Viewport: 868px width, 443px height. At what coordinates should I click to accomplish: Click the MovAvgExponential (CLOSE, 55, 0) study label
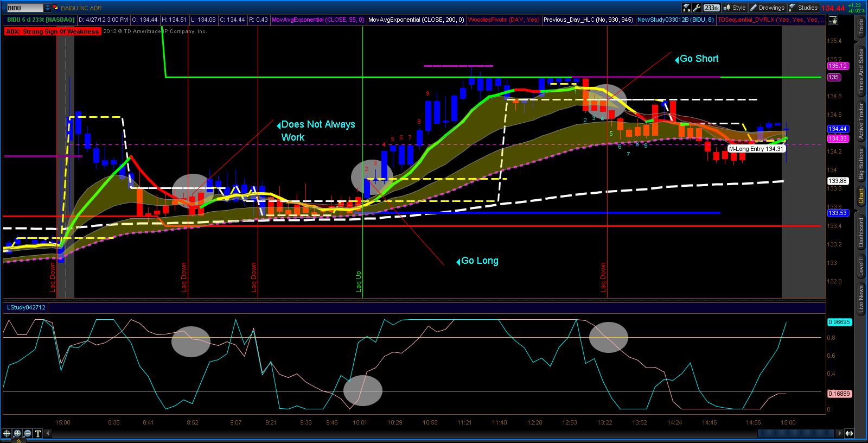click(318, 20)
